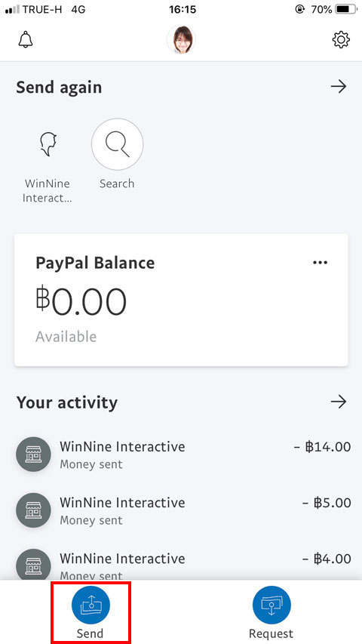Image resolution: width=362 pixels, height=644 pixels.
Task: Open the notifications bell icon
Action: point(26,40)
